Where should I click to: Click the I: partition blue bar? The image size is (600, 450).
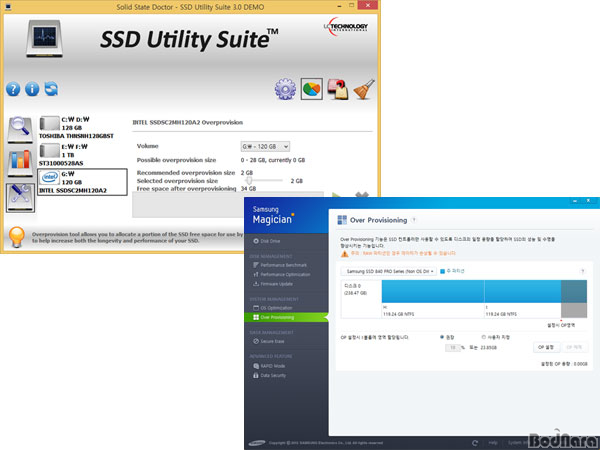click(x=523, y=292)
